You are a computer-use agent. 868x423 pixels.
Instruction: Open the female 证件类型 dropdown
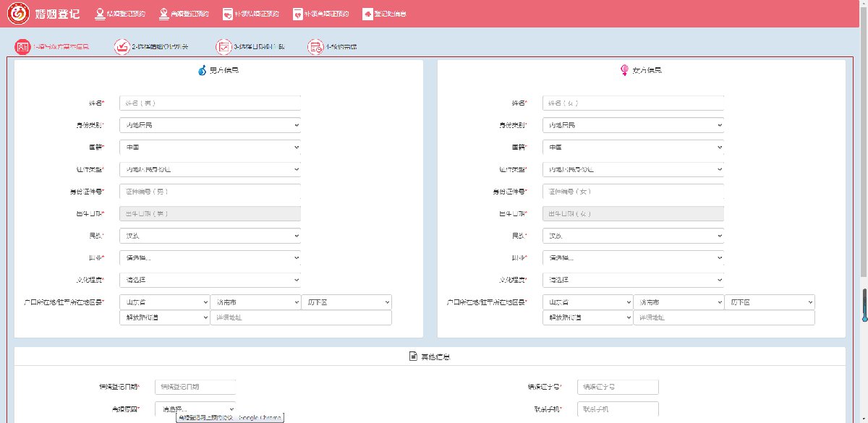coord(633,169)
